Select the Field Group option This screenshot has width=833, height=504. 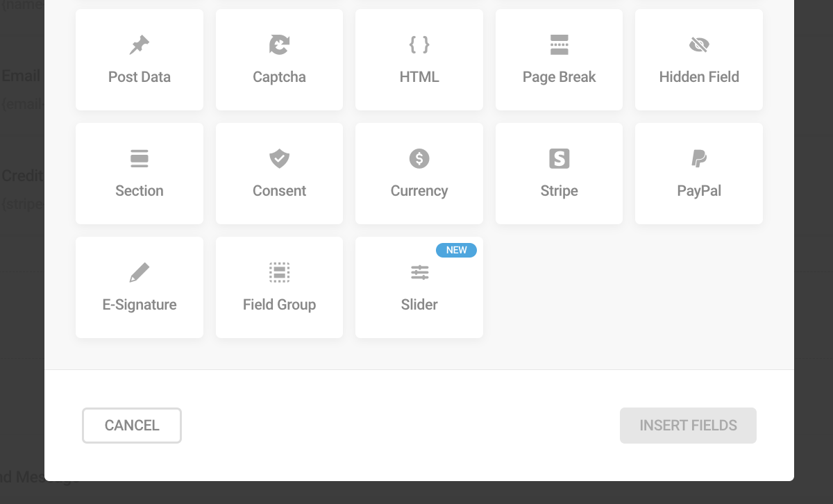coord(279,287)
